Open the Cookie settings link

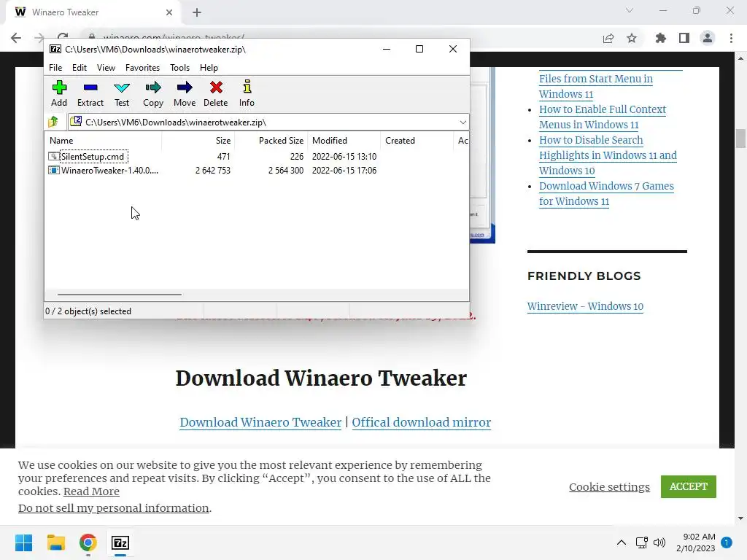click(609, 486)
